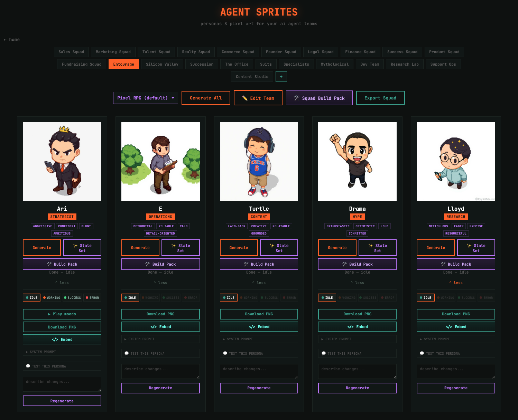The image size is (518, 420).
Task: Select Ari's IDLE state
Action: tap(32, 297)
